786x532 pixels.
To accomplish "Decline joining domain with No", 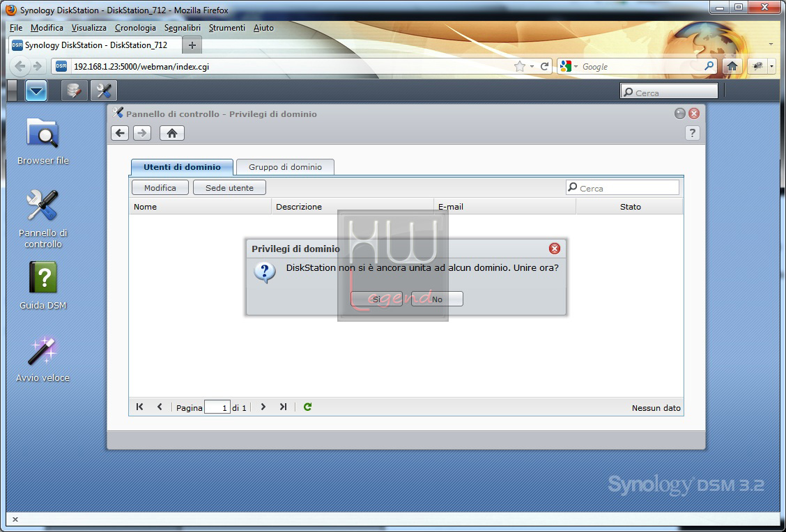I will (x=437, y=299).
